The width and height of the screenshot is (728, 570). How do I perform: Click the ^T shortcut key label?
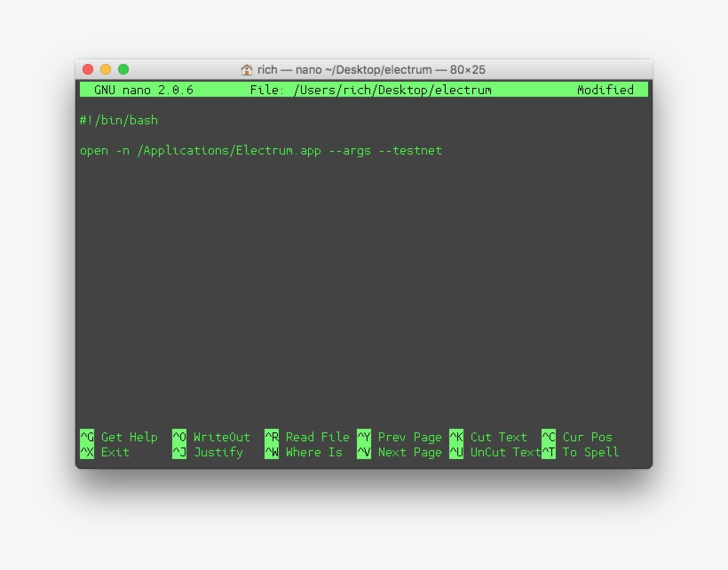click(x=549, y=452)
